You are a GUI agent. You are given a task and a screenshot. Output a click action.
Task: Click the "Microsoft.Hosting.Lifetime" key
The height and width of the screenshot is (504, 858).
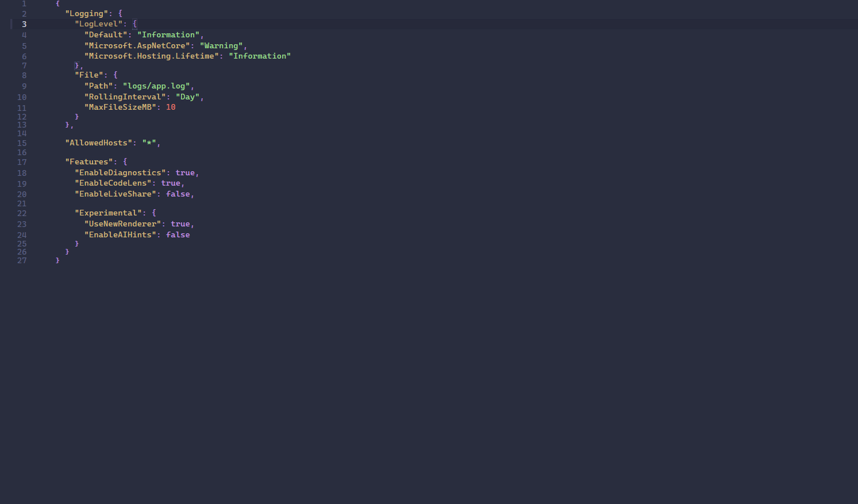point(152,56)
